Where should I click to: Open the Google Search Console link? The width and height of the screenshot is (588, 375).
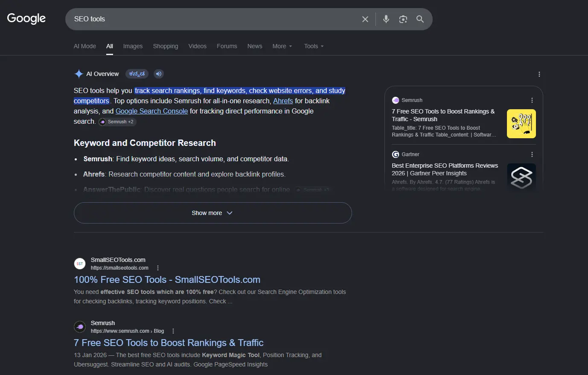pyautogui.click(x=151, y=111)
